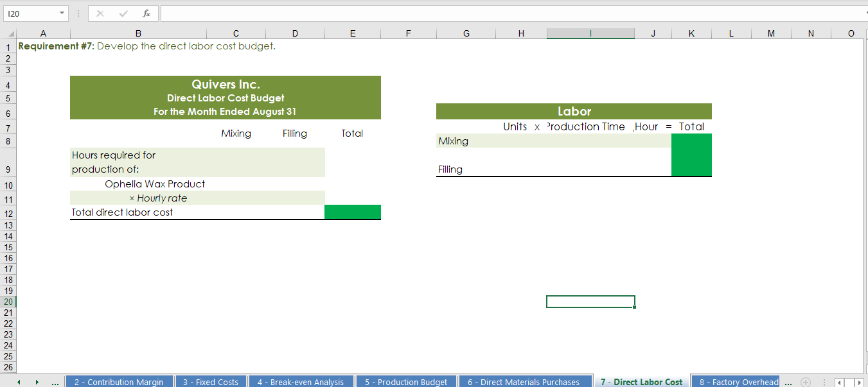Screen dimensions: 868x387
Task: Open the Name Box dropdown arrow
Action: click(x=62, y=13)
